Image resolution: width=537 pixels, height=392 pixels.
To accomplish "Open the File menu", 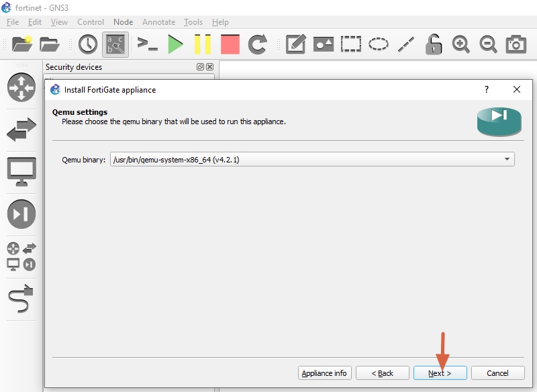I will (13, 22).
